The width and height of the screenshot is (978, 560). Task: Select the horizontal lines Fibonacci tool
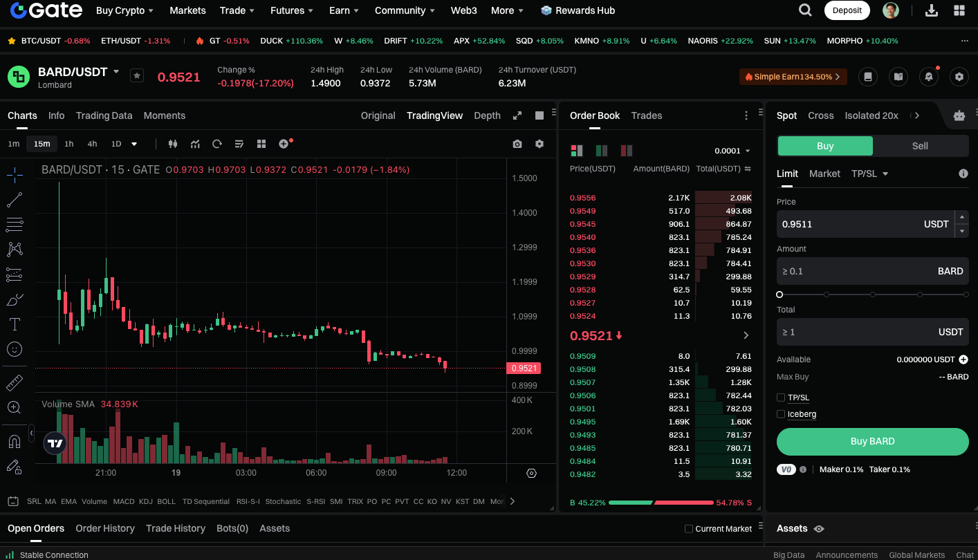pos(15,225)
